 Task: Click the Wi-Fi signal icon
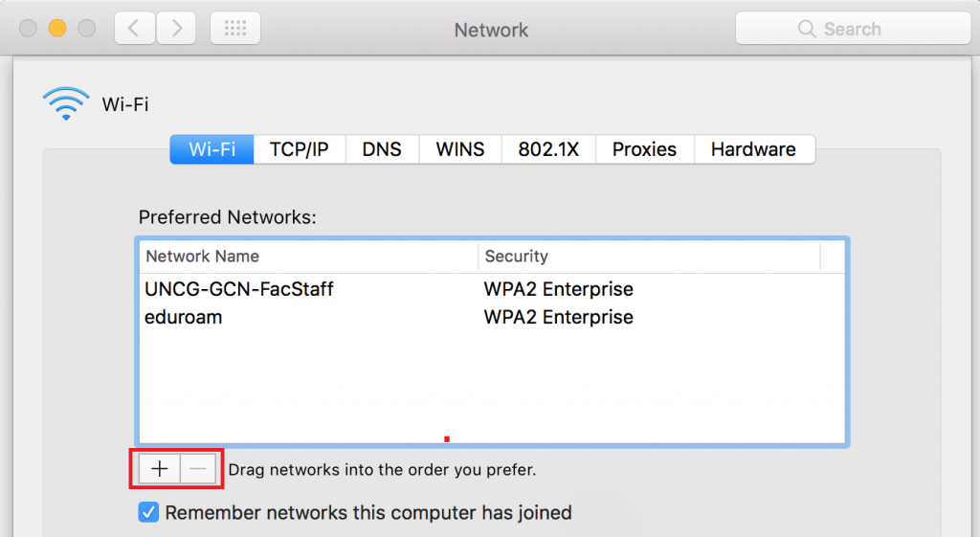pos(66,103)
